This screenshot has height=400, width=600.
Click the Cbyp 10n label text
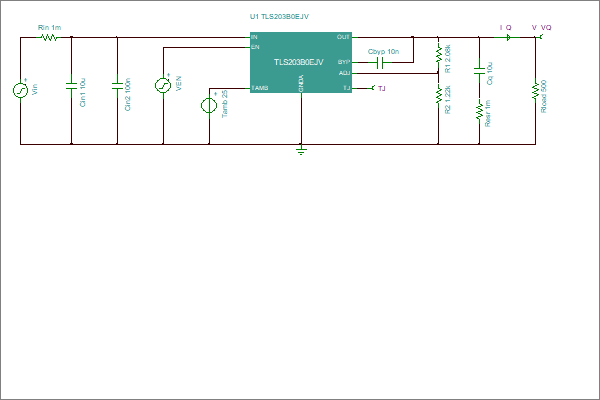point(383,52)
